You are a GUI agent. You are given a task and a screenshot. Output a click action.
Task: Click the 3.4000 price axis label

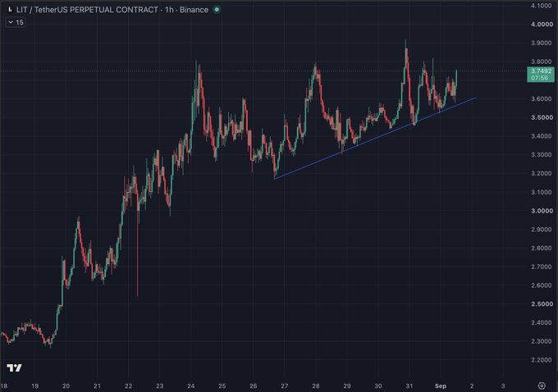(542, 136)
